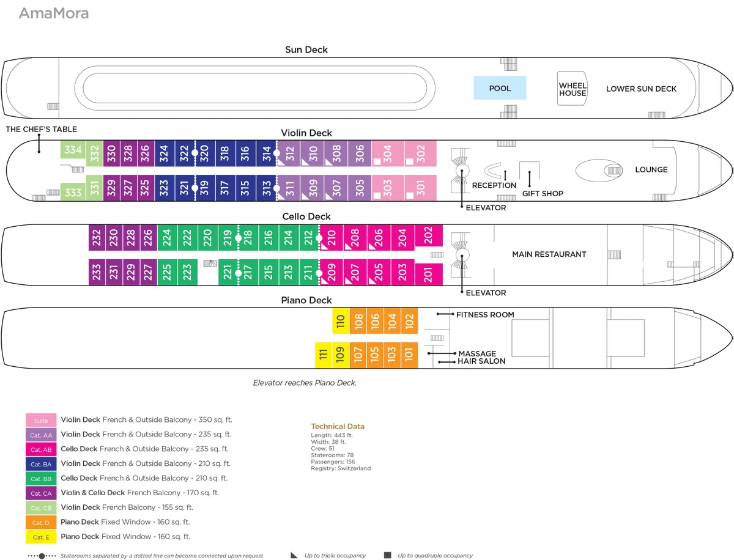Screen dimensions: 734x560
Task: Click the Cat. AB legend swatch
Action: (x=41, y=449)
